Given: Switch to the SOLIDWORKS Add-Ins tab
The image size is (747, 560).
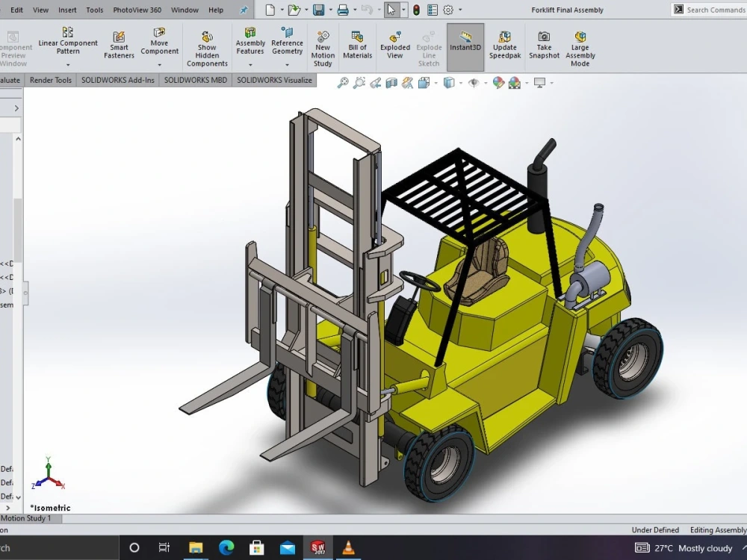Looking at the screenshot, I should 117,80.
